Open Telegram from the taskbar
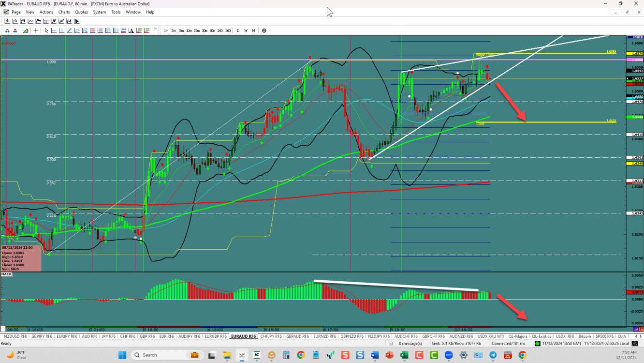 [493, 355]
